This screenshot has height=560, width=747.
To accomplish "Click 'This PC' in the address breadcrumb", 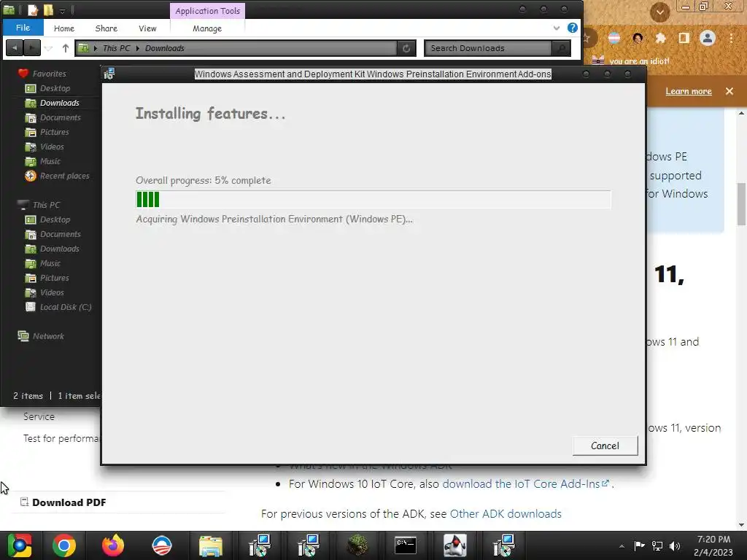I will (116, 48).
